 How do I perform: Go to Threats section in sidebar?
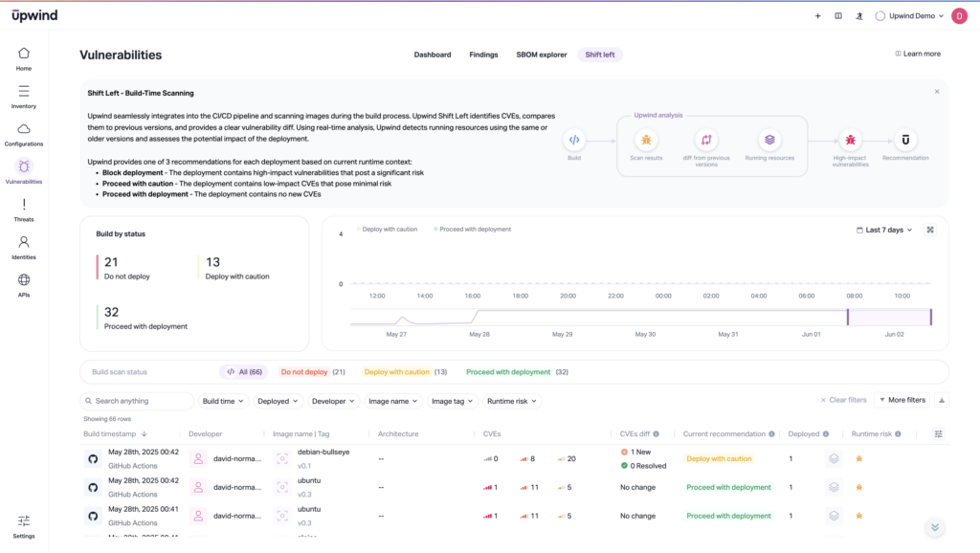pos(24,210)
